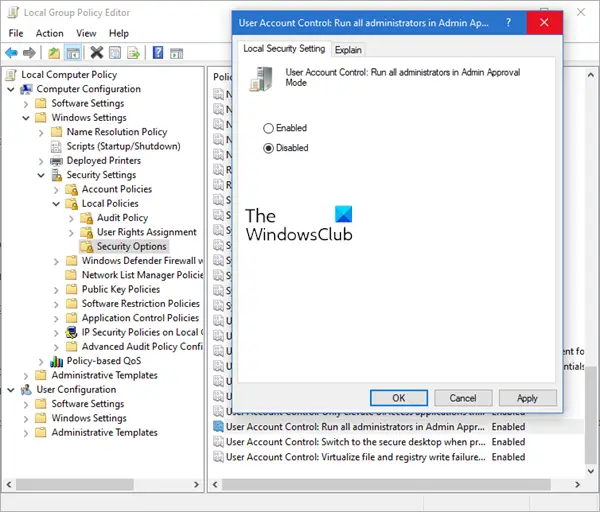Click the IP Security Policies icon
The height and width of the screenshot is (512, 600).
pos(71,332)
